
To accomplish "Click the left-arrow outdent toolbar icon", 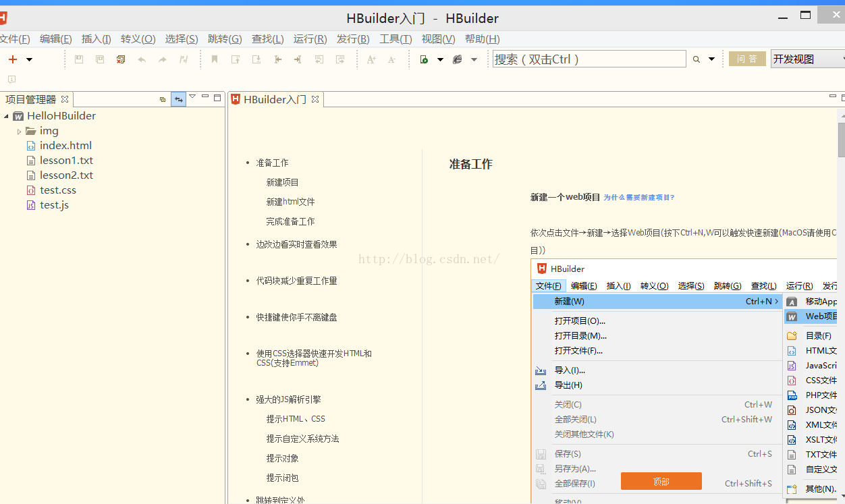I will 277,59.
